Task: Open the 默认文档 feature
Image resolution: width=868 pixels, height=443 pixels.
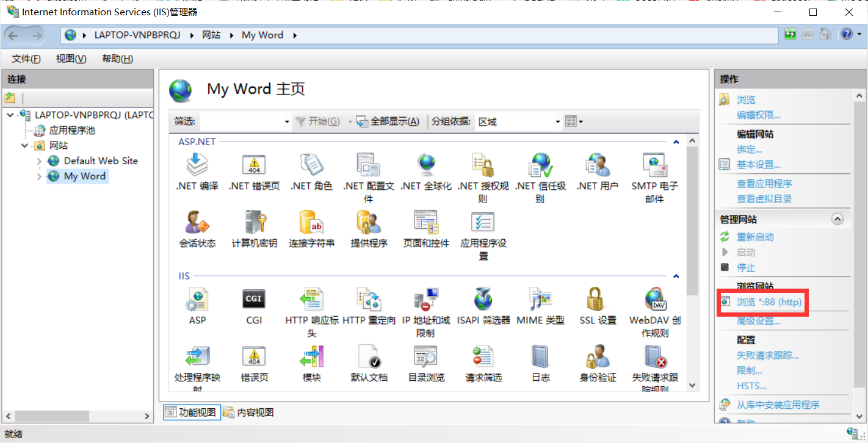Action: [x=369, y=360]
